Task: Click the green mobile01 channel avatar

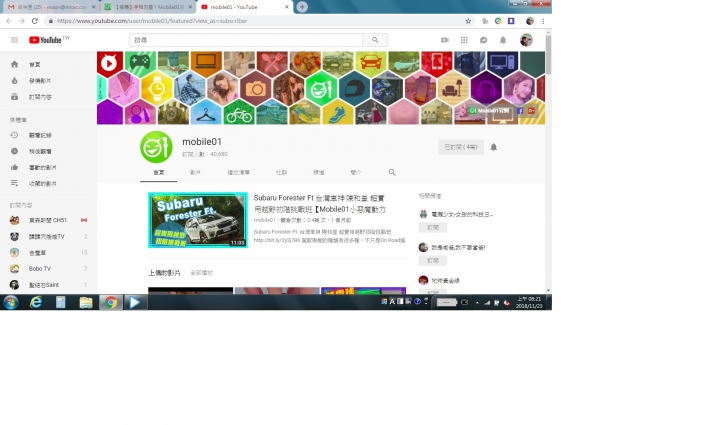Action: pos(156,147)
